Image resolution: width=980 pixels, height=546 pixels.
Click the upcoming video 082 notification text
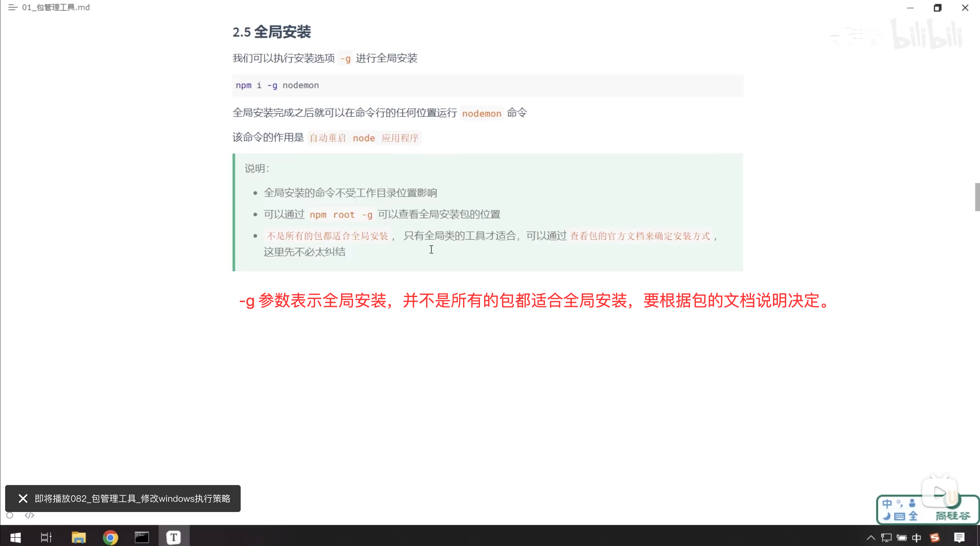(x=133, y=499)
